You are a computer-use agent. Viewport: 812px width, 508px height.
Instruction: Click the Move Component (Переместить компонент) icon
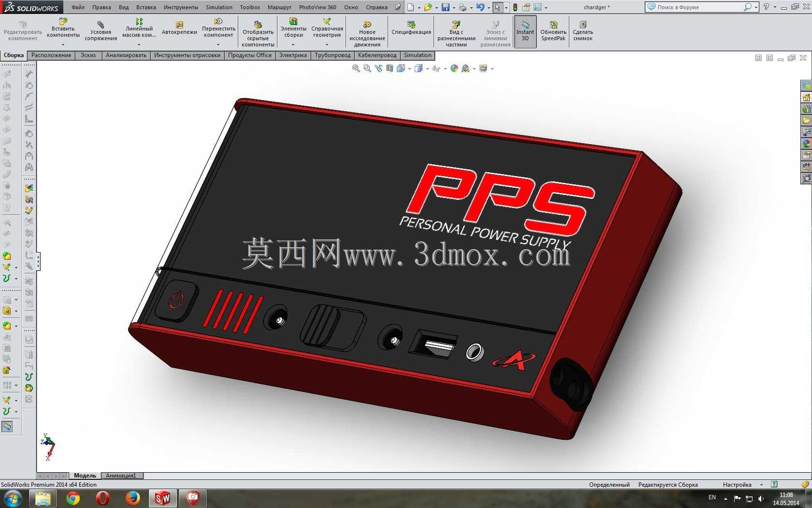pos(218,22)
